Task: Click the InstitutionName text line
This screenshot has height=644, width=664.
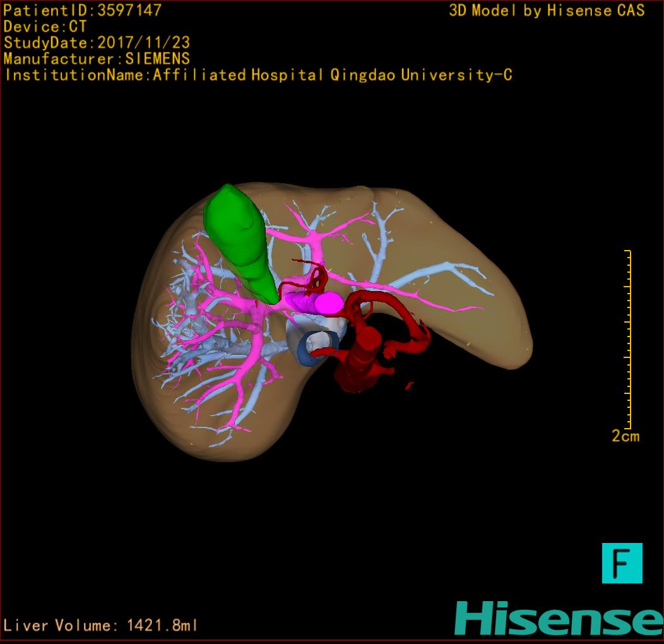Action: coord(258,76)
